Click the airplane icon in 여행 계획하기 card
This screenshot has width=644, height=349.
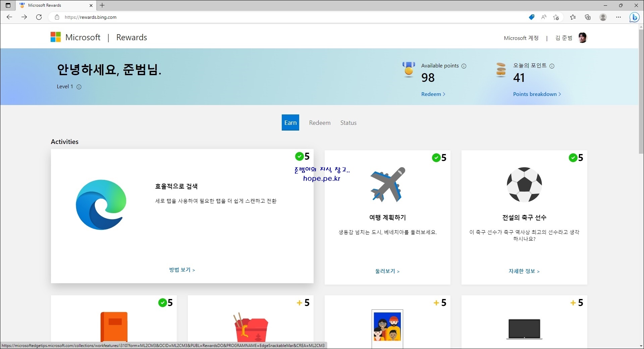coord(388,184)
